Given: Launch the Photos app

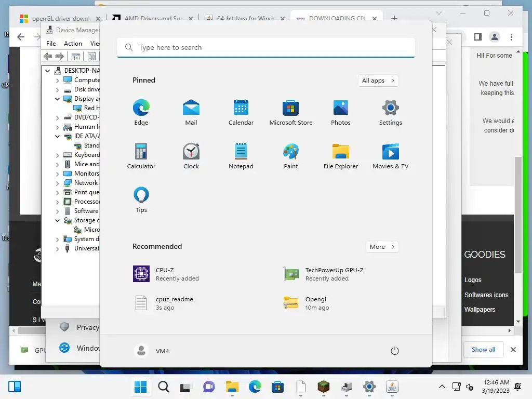Looking at the screenshot, I should click(341, 113).
